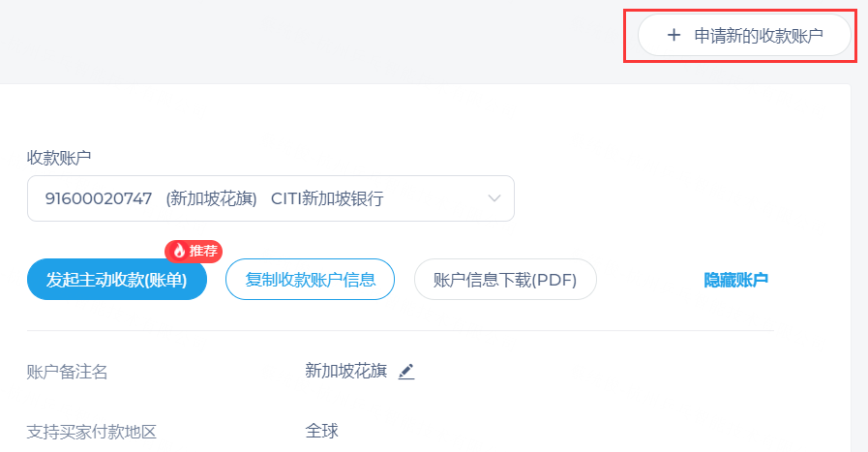Click the 支持买家付款地区 label
This screenshot has height=452, width=868.
(91, 432)
